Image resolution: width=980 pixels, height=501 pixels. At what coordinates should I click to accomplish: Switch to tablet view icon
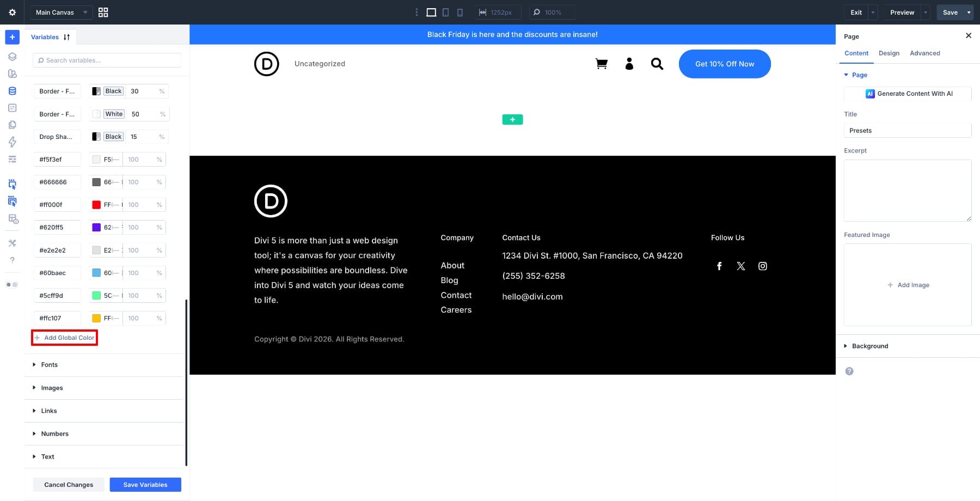[x=446, y=12]
